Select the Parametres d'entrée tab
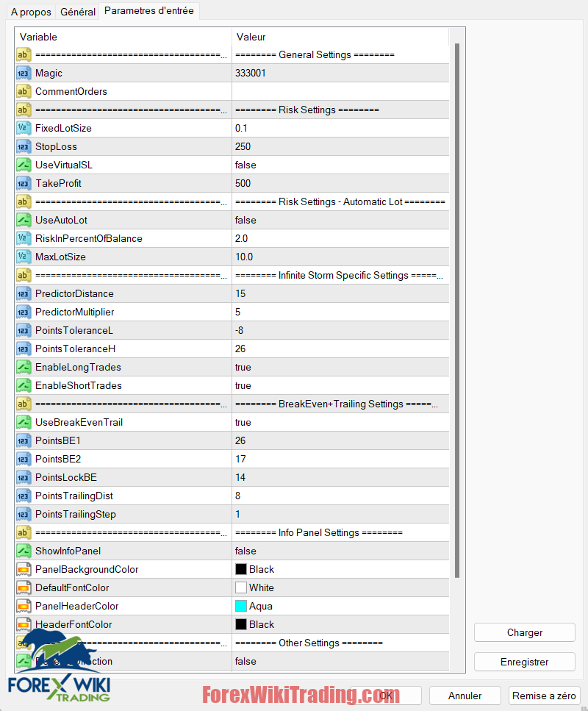The image size is (588, 711). [x=149, y=11]
